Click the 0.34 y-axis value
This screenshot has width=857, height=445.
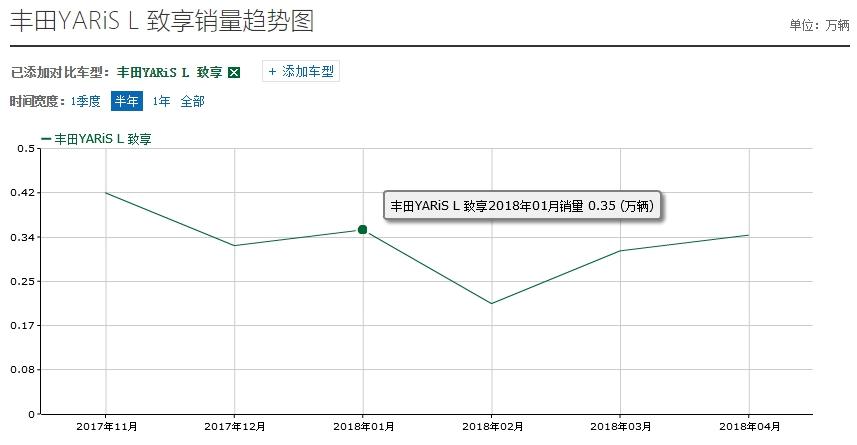click(x=22, y=237)
